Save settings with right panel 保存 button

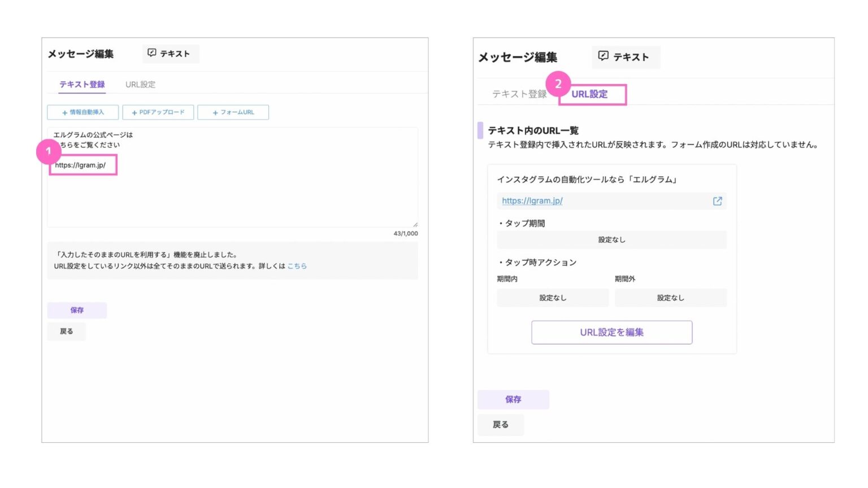(513, 399)
